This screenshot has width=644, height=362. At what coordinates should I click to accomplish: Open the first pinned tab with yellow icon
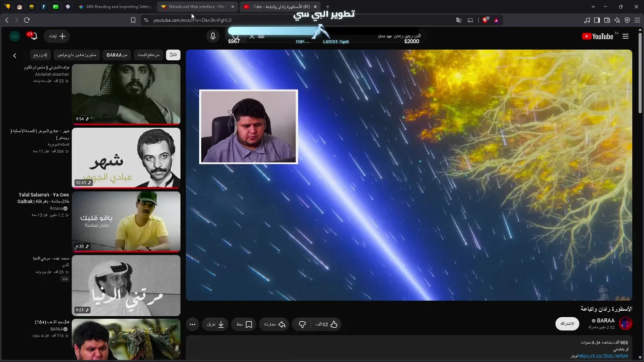(x=8, y=7)
